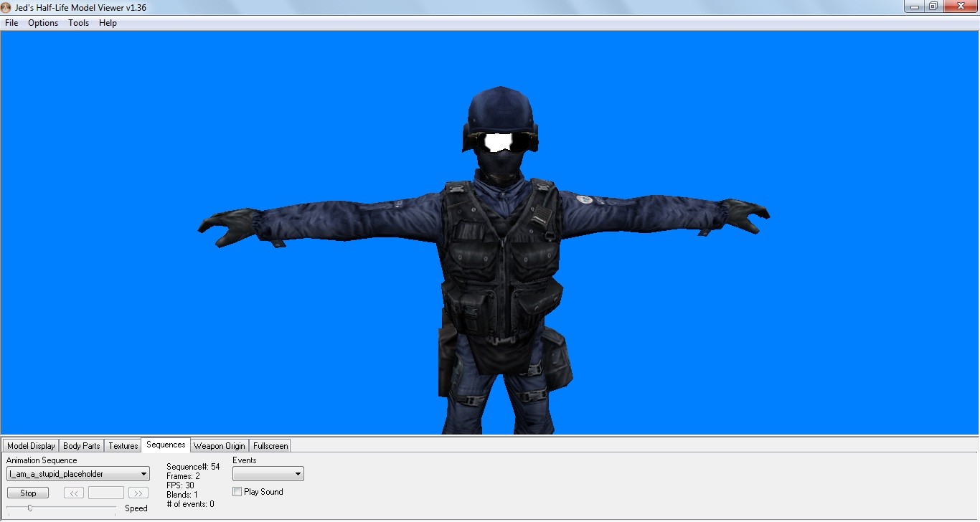Switch to the Weapon Origin tab

219,445
